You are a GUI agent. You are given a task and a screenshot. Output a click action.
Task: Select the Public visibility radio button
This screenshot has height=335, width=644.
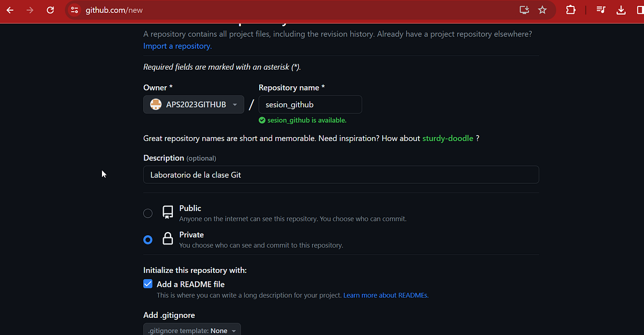(148, 213)
